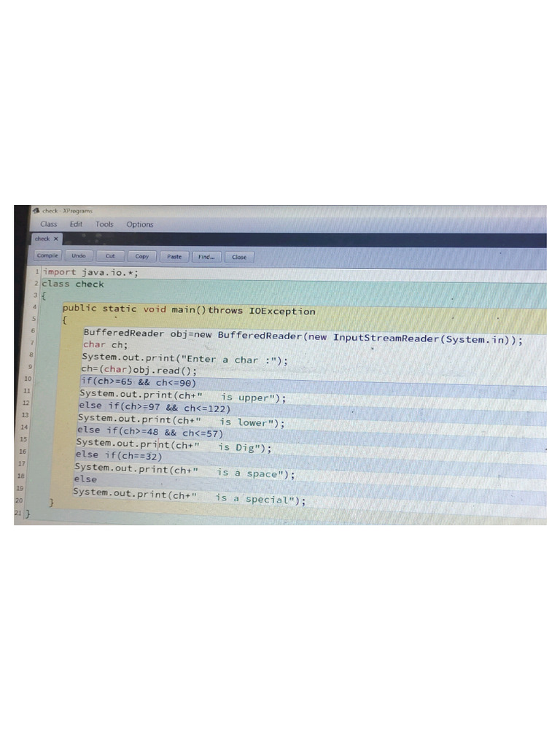The width and height of the screenshot is (560, 747).
Task: Click line number 1 in the margin
Action: click(x=37, y=271)
